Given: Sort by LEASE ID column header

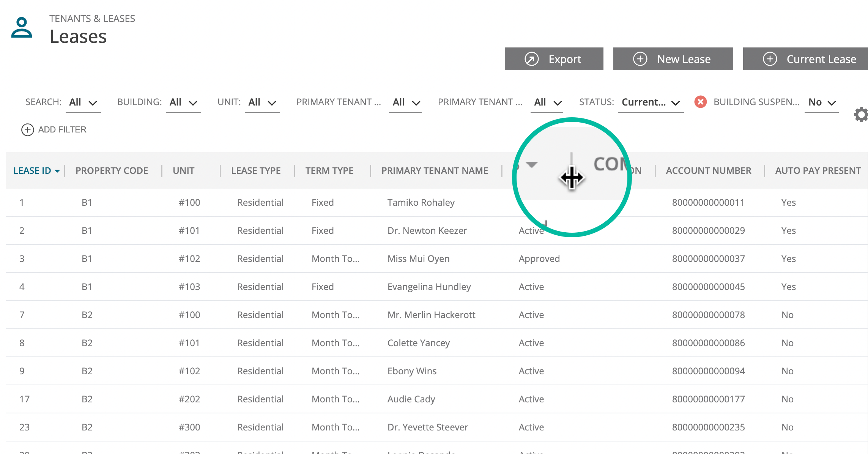Looking at the screenshot, I should (x=36, y=171).
